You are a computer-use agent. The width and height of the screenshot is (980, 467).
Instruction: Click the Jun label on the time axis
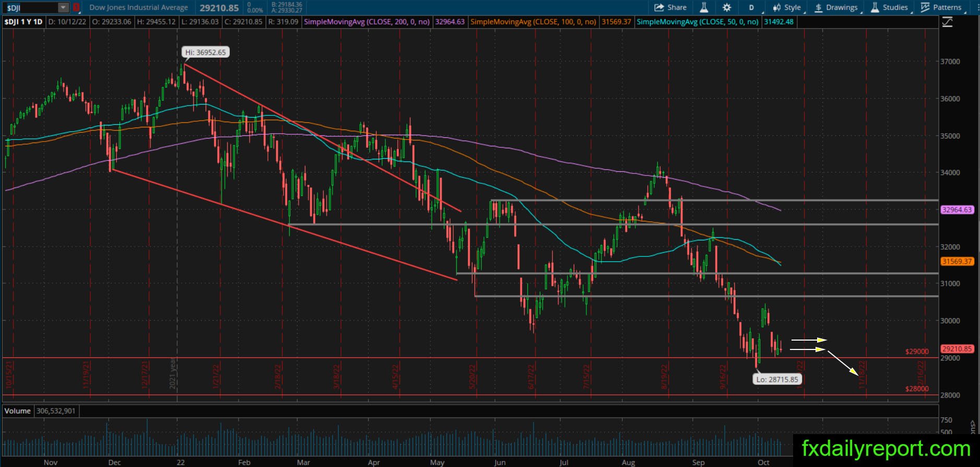pyautogui.click(x=500, y=462)
